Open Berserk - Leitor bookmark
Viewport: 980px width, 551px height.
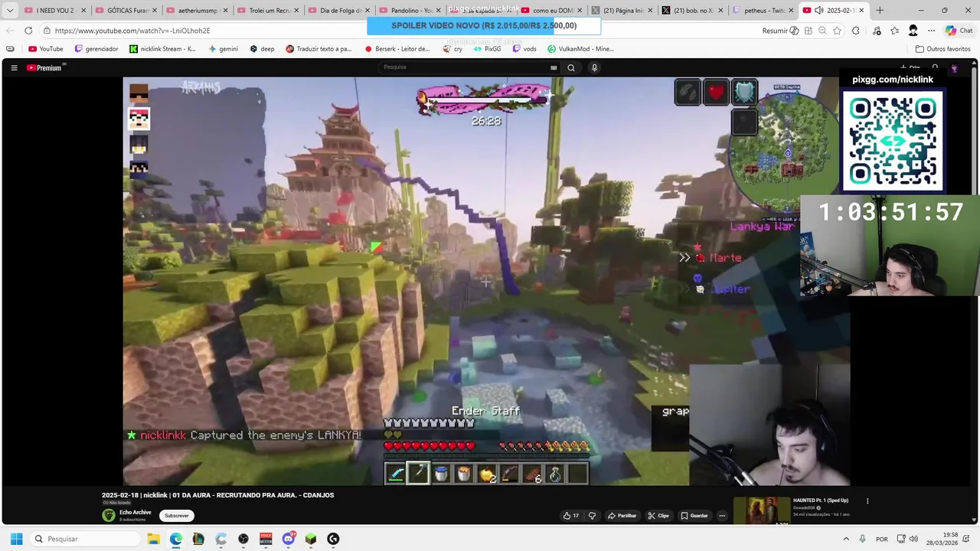click(397, 49)
